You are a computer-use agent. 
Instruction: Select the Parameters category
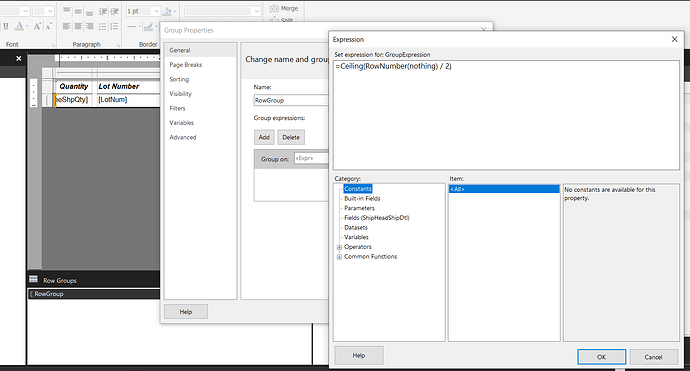pyautogui.click(x=360, y=208)
